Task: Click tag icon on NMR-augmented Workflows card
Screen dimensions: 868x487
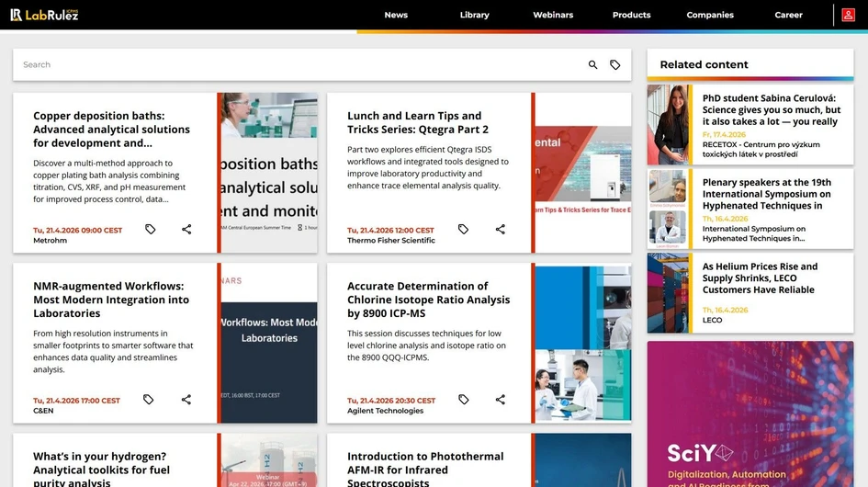Action: point(148,400)
